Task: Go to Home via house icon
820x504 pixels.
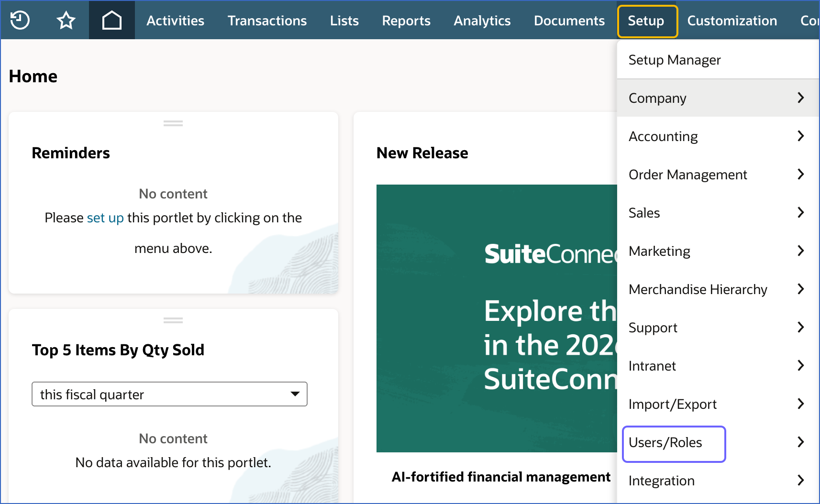Action: [x=111, y=20]
